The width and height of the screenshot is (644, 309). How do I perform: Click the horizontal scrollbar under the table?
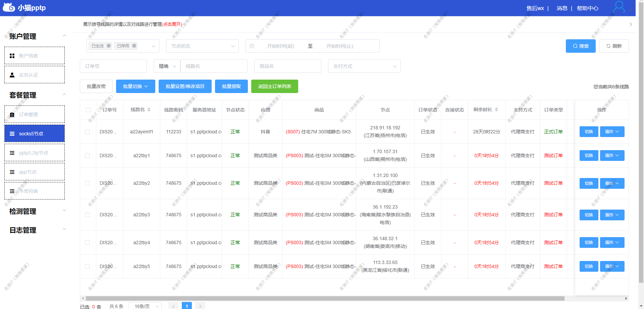(325, 298)
